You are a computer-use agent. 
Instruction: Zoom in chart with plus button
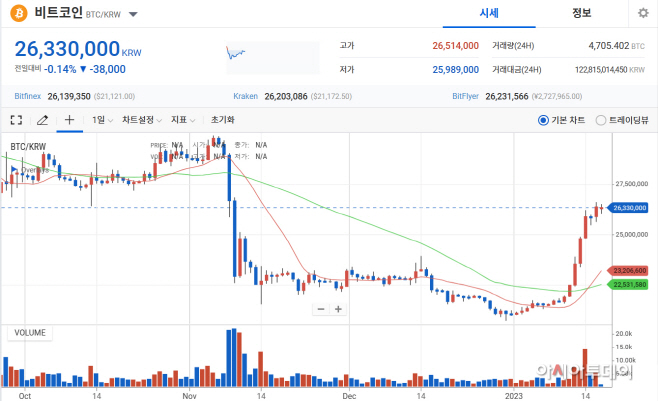[x=338, y=309]
